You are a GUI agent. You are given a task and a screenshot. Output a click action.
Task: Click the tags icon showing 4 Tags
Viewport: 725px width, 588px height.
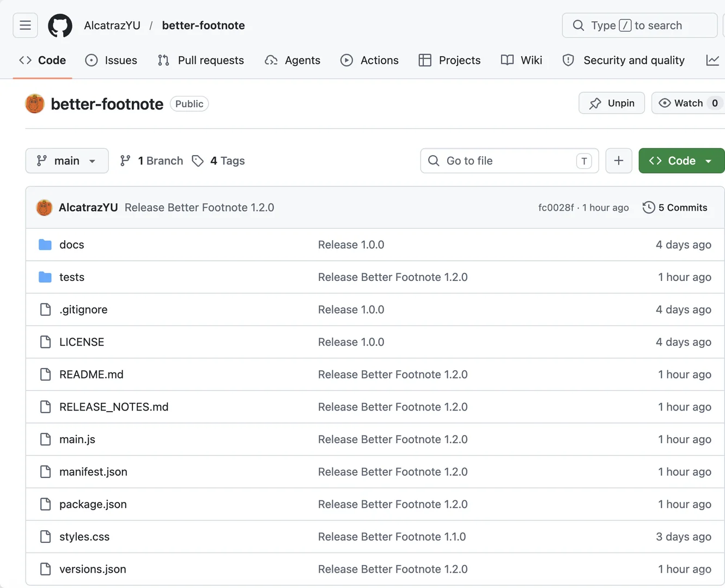pos(198,161)
